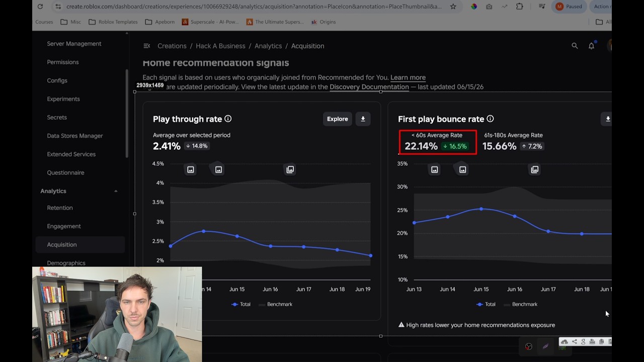Click print icon in capture toolbar

click(x=592, y=342)
